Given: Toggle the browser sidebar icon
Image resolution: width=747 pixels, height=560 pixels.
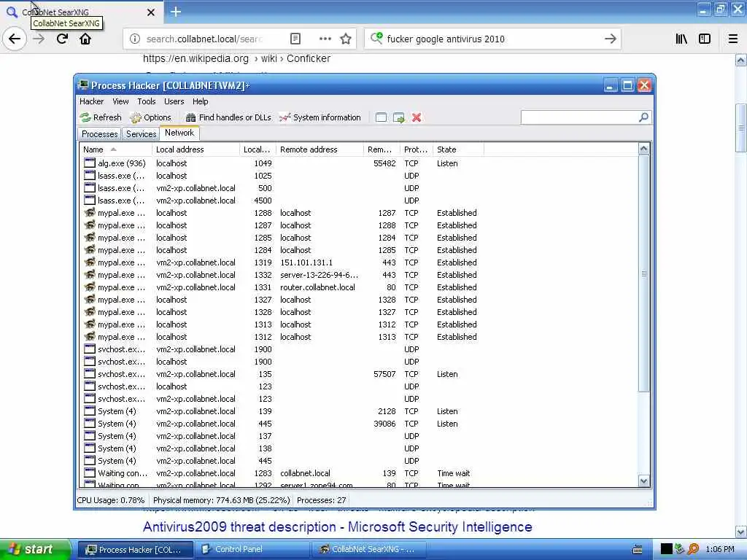Looking at the screenshot, I should [x=705, y=39].
